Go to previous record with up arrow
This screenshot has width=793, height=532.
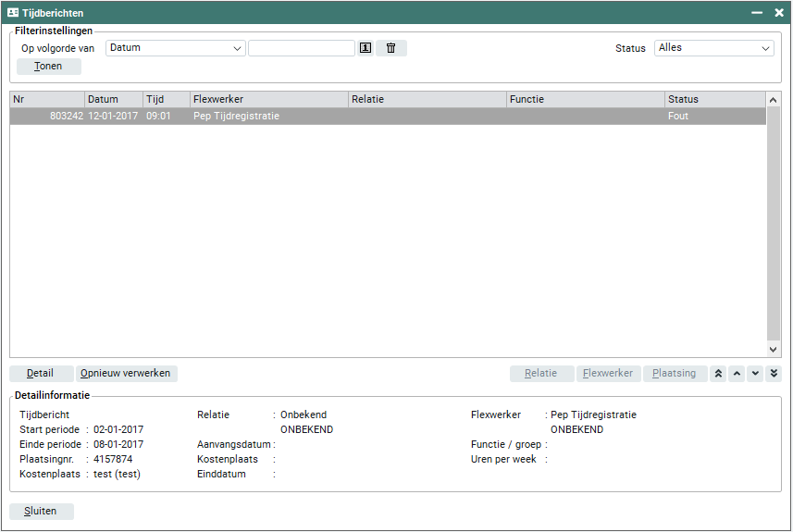[737, 374]
